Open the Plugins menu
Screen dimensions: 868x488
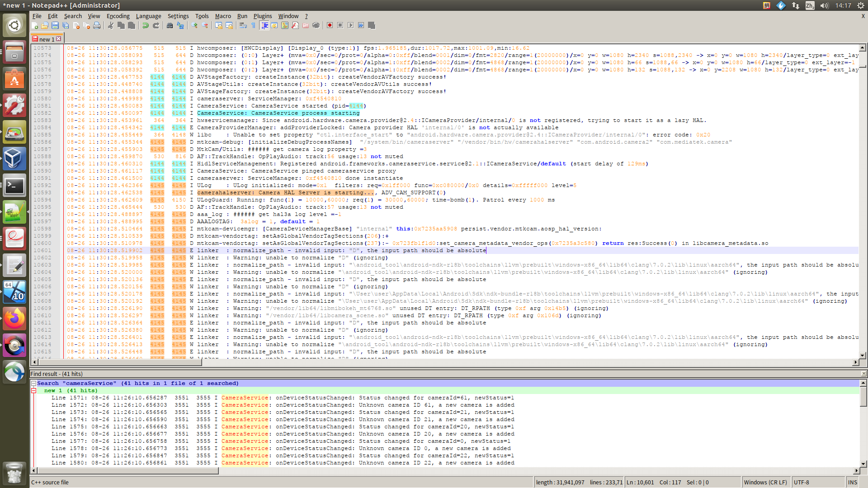[x=262, y=16]
